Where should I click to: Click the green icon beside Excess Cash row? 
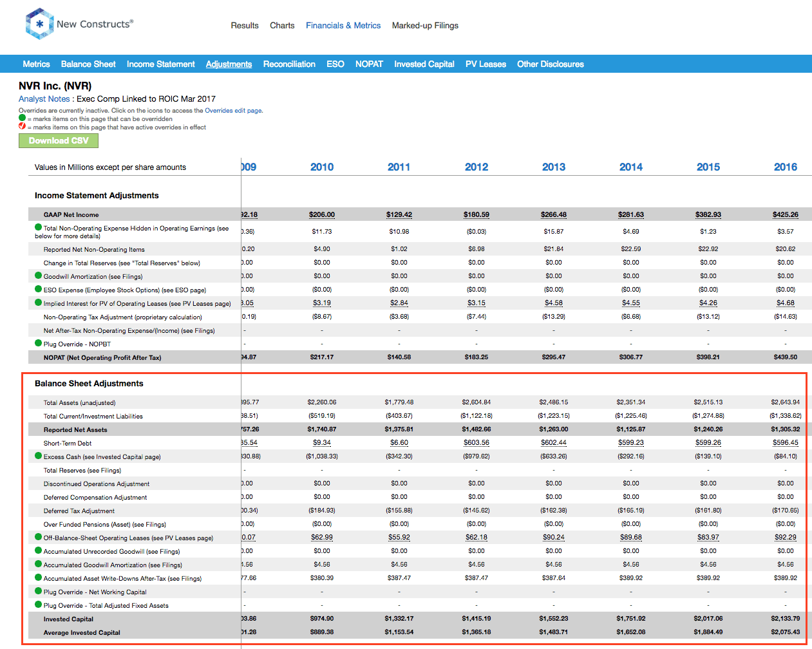click(39, 456)
